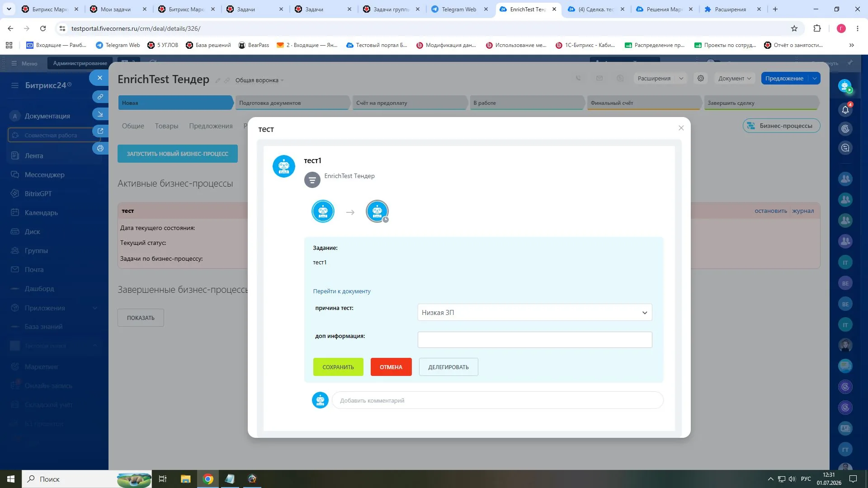Click the first robot step icon in workflow
Screen dimensions: 868x488
[x=323, y=211]
